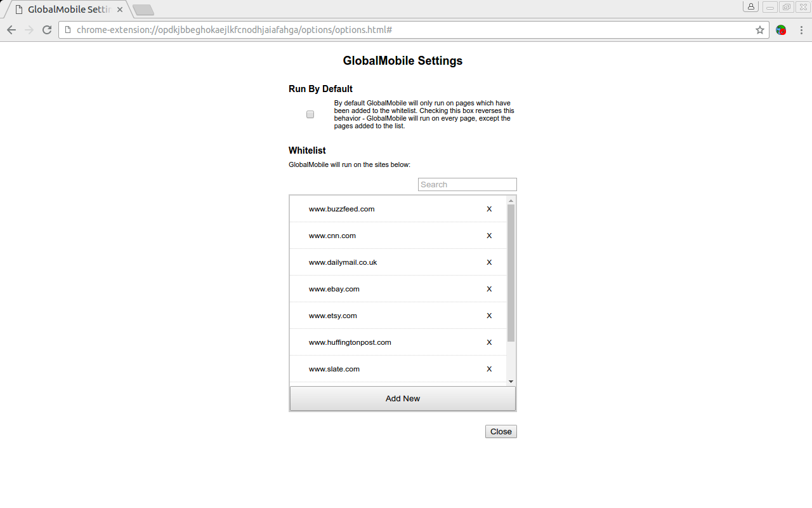Enable the Run By Default checkbox
Viewport: 812px width, 508px height.
pyautogui.click(x=310, y=114)
